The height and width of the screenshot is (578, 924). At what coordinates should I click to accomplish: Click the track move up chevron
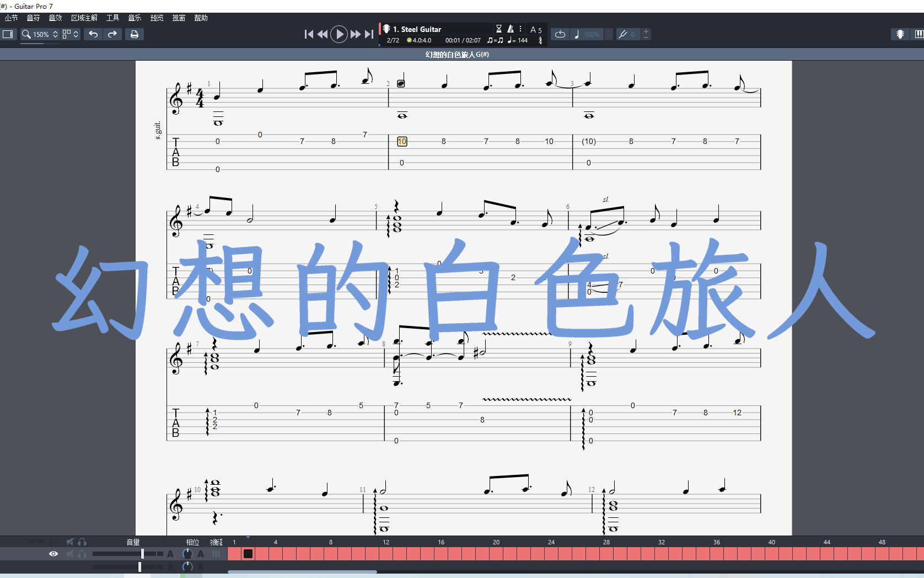coord(41,542)
